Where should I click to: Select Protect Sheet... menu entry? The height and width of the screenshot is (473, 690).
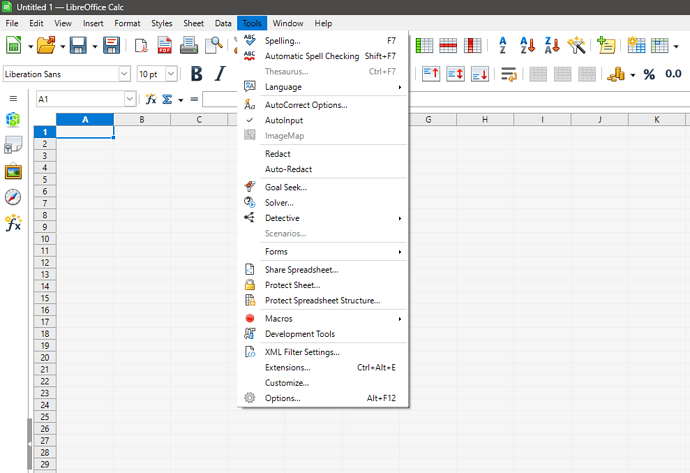pos(323,285)
